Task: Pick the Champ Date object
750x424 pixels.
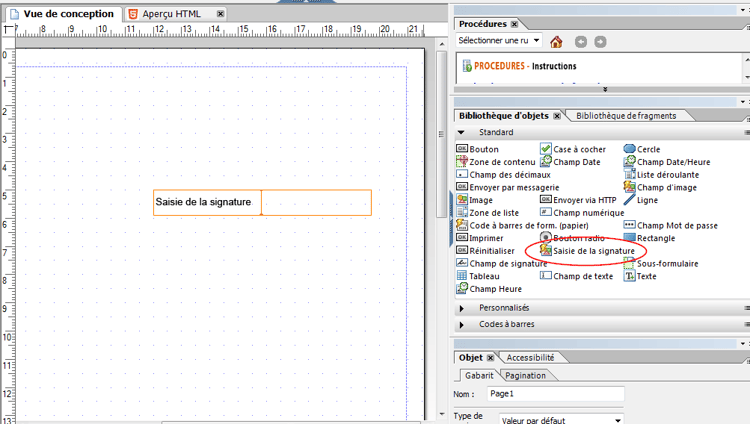Action: click(x=570, y=162)
